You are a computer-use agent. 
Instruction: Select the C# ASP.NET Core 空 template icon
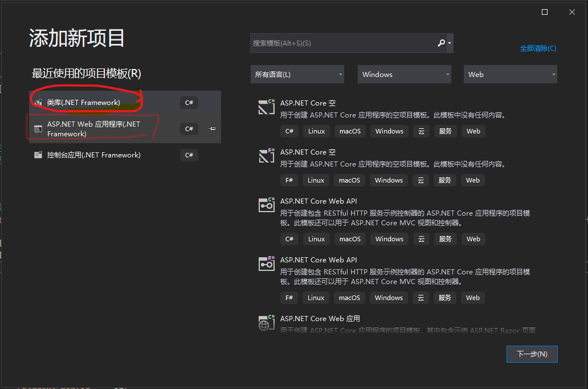click(267, 107)
